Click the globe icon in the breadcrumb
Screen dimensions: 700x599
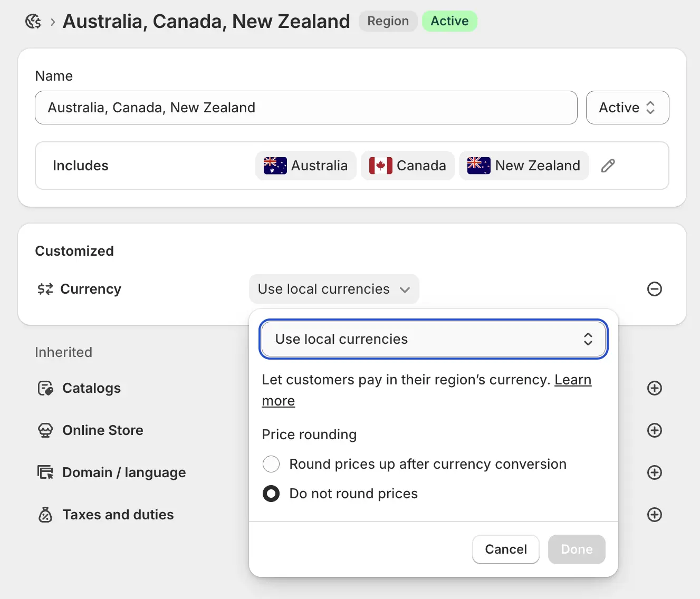click(33, 21)
